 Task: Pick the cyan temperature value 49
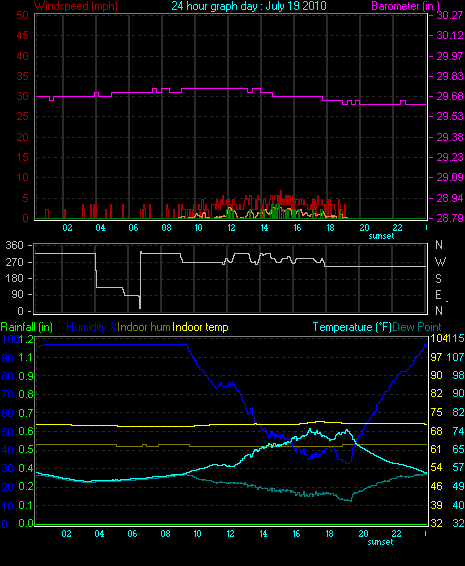point(459,486)
